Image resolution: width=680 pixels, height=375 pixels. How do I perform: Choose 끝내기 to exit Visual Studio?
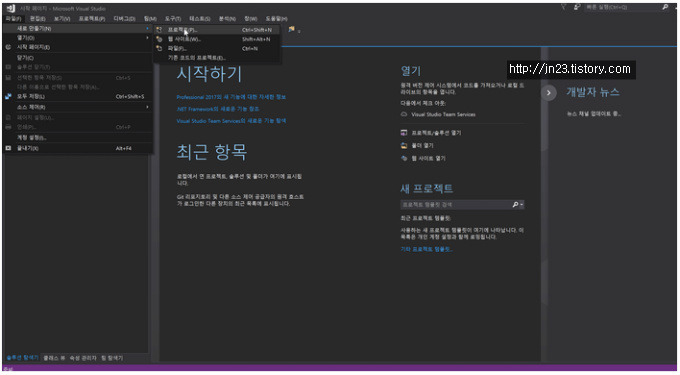tap(78, 148)
